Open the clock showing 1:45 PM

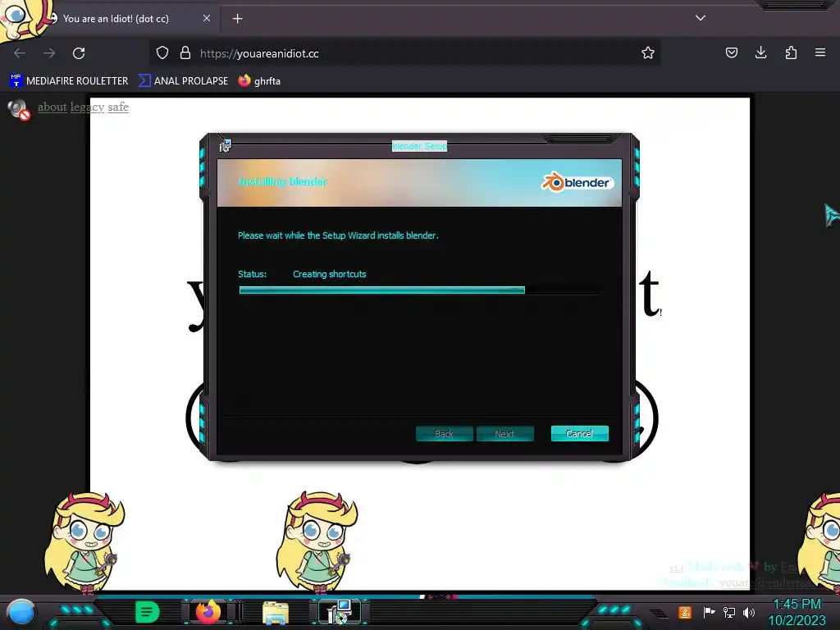pyautogui.click(x=797, y=612)
